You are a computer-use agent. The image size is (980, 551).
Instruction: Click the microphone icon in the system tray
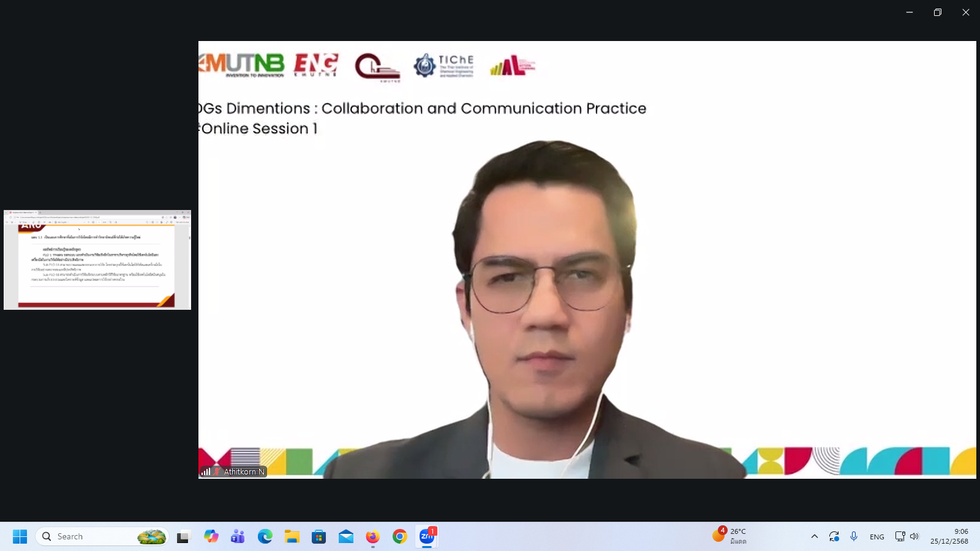click(x=854, y=537)
